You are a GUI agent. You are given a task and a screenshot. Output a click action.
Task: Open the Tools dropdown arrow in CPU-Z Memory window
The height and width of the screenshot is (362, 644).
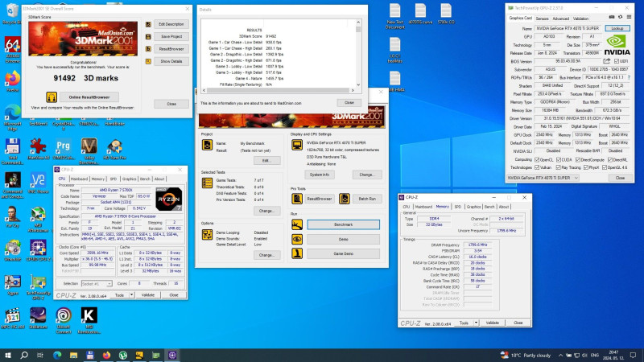point(476,323)
